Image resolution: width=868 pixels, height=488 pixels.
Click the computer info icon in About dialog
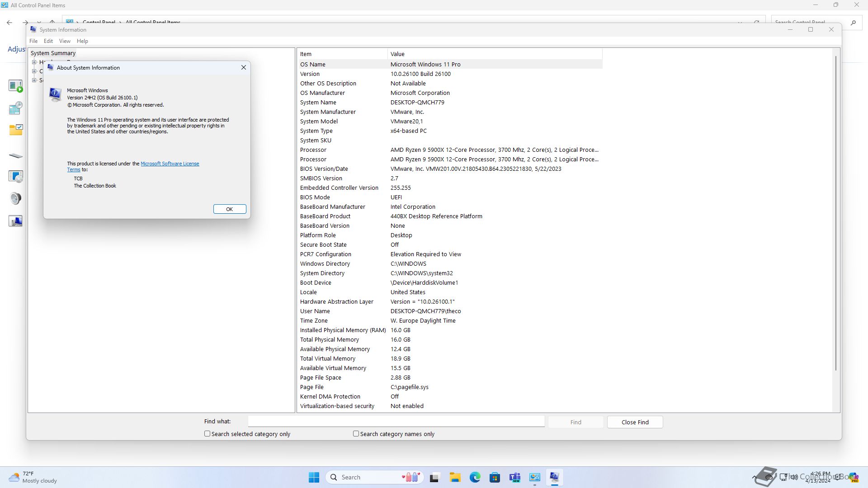pyautogui.click(x=55, y=94)
